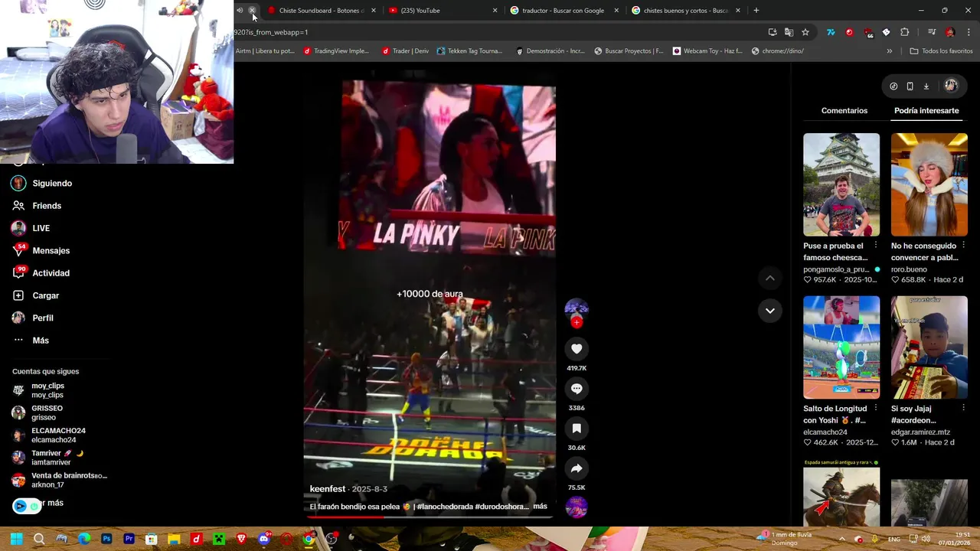
Task: Open the media control playlist icon
Action: tap(932, 32)
